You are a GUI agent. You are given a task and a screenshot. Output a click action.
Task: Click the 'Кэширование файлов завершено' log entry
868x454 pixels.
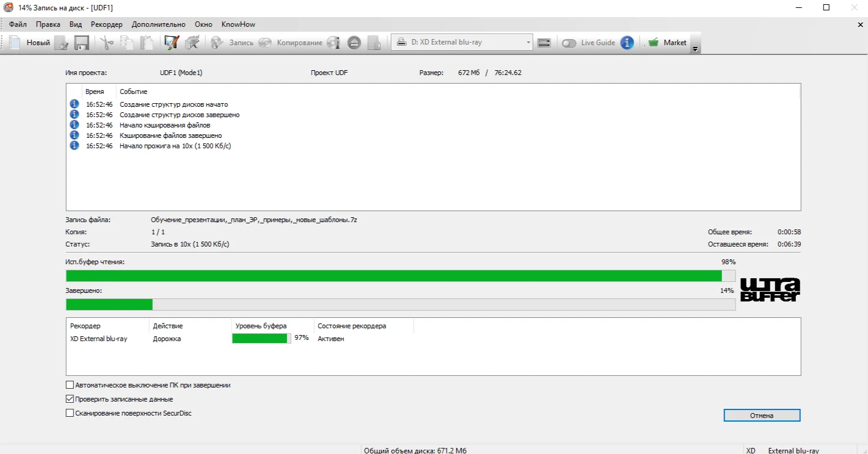point(170,135)
